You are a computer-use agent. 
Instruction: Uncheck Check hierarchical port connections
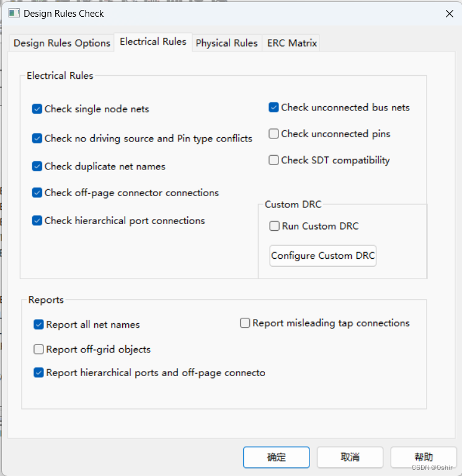tap(37, 221)
